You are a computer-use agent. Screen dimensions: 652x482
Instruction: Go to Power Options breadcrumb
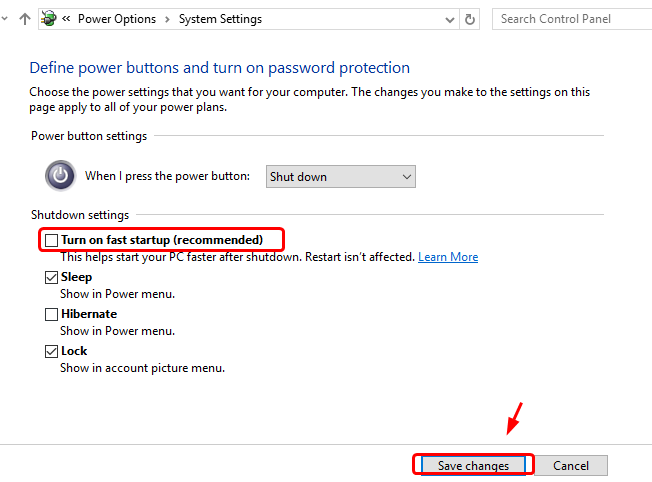pos(117,19)
